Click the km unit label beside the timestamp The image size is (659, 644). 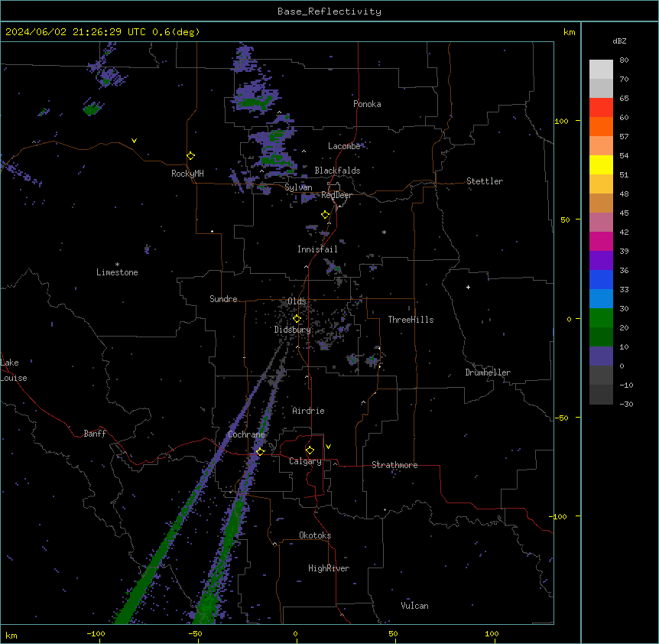coord(569,32)
